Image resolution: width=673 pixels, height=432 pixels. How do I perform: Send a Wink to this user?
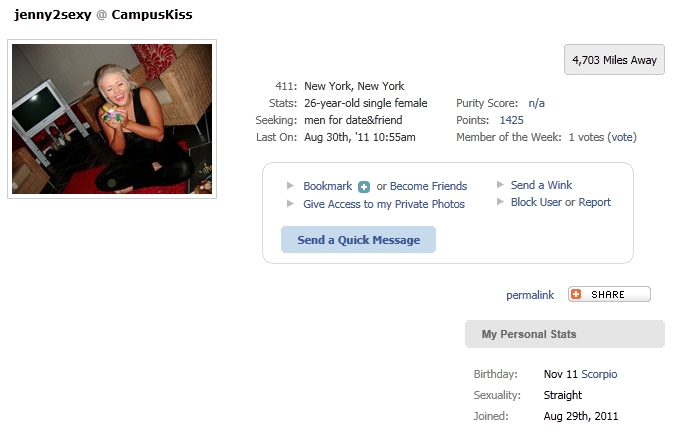(x=541, y=185)
